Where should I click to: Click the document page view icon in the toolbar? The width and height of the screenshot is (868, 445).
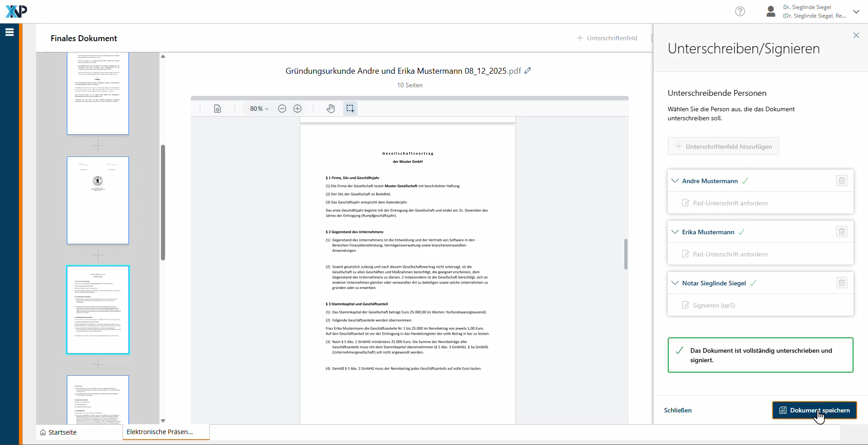tap(217, 109)
